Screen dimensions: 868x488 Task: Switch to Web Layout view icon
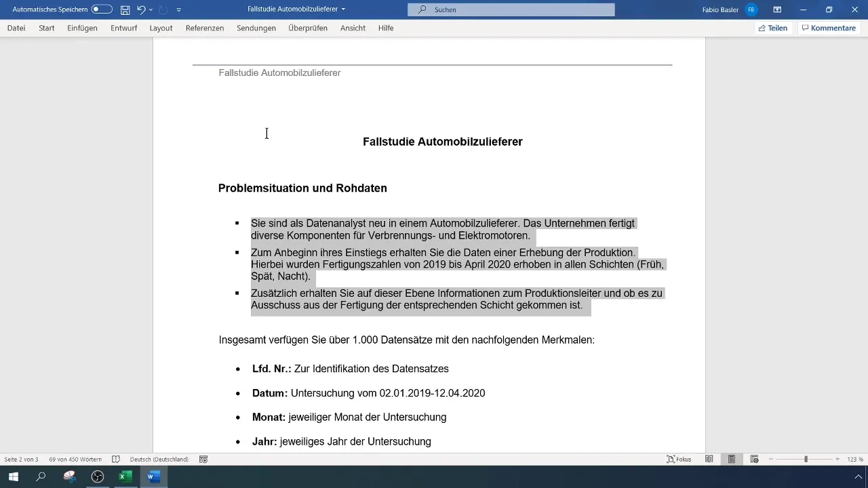click(x=754, y=459)
